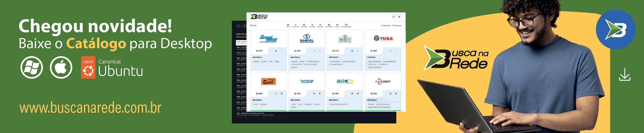This screenshot has width=644, height=133.
Task: Open the Grazzimetal catalog logo
Action: point(268,39)
